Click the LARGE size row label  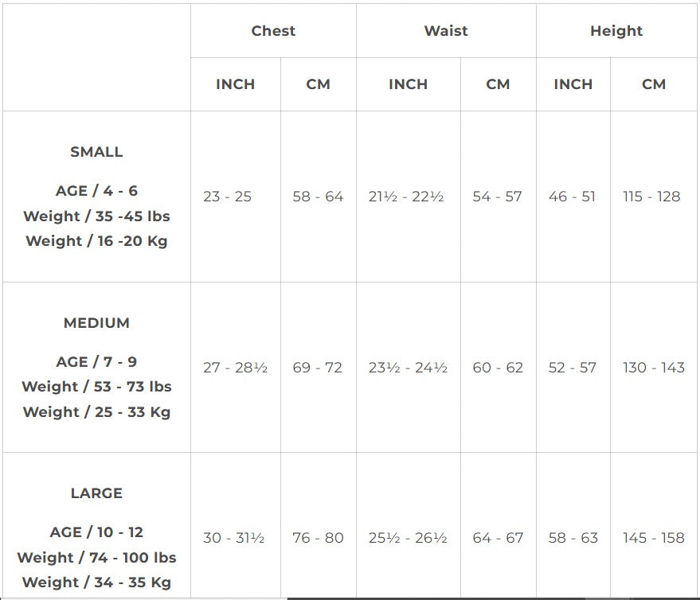(96, 493)
